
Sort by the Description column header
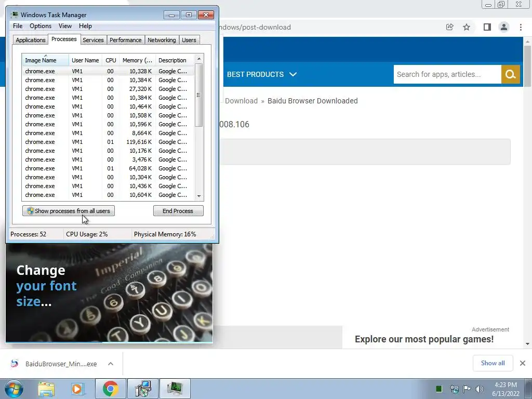click(175, 60)
